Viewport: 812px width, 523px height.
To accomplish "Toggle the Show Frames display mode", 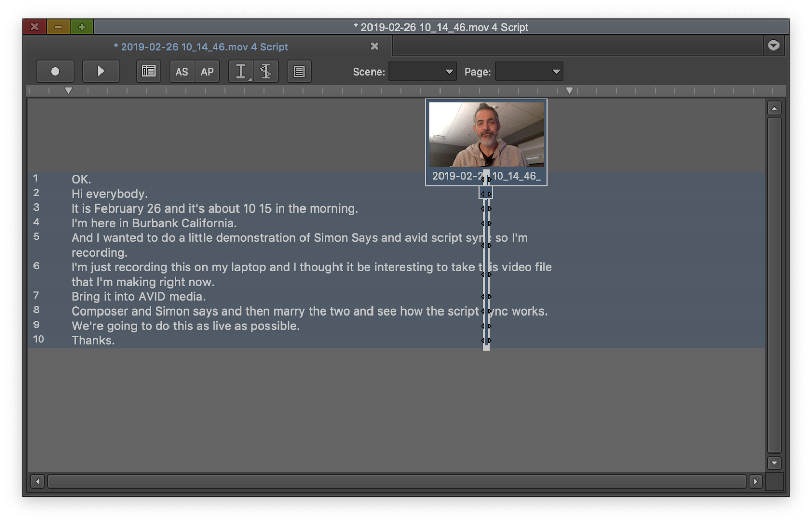I will [149, 71].
